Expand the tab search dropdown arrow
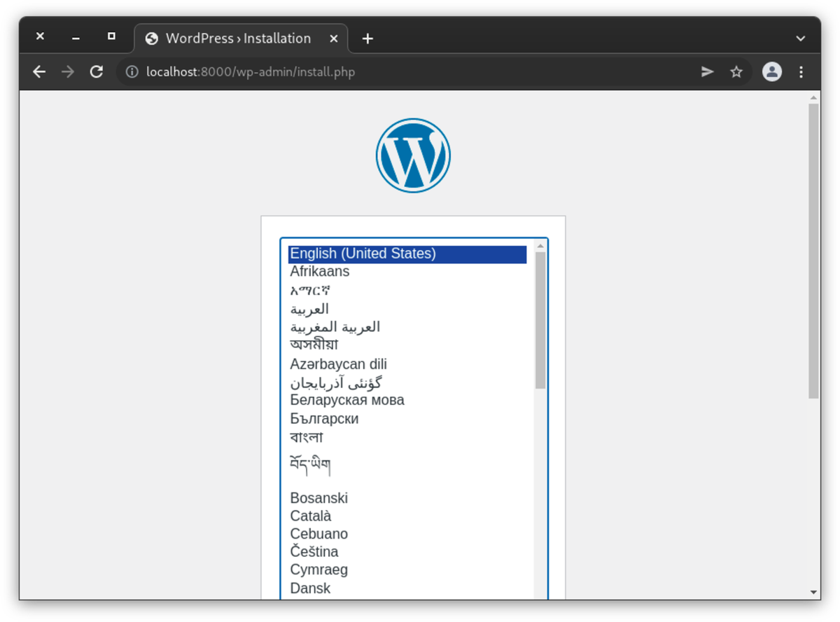840x622 pixels. 801,39
